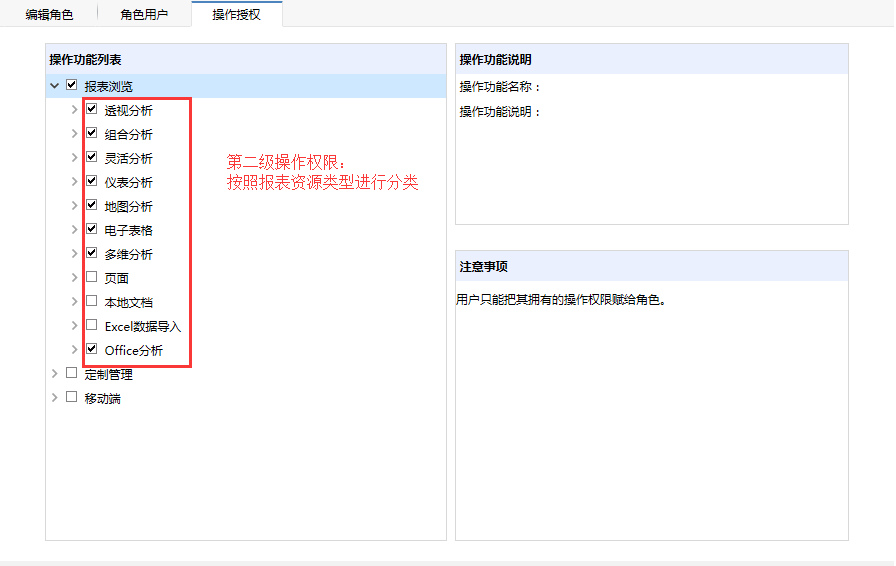
Task: Expand the 电子表格 node
Action: click(74, 230)
